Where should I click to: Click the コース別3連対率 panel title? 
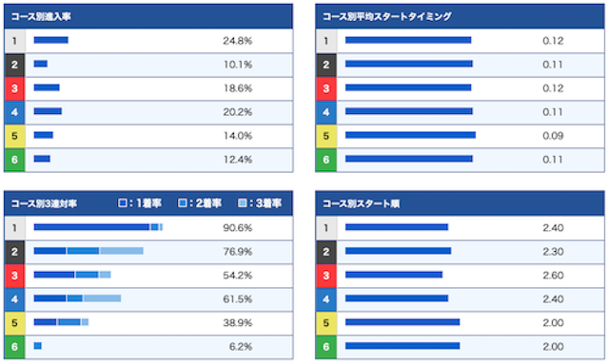click(44, 203)
